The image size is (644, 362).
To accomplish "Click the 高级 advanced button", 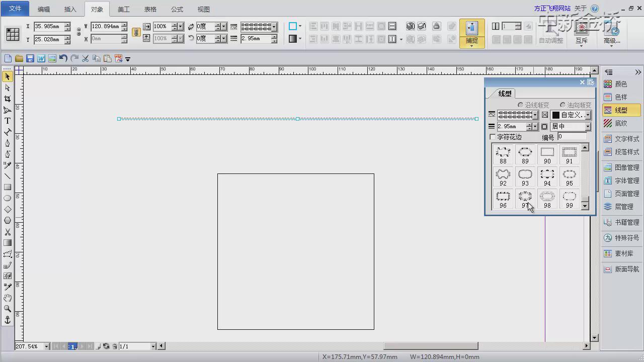I will coord(612,33).
